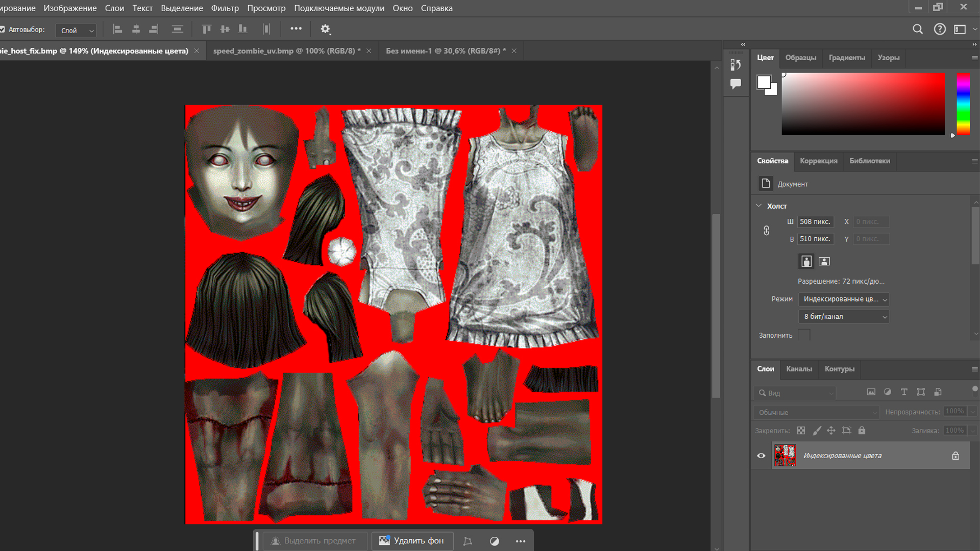Select portrait canvas orientation icon

click(x=806, y=261)
